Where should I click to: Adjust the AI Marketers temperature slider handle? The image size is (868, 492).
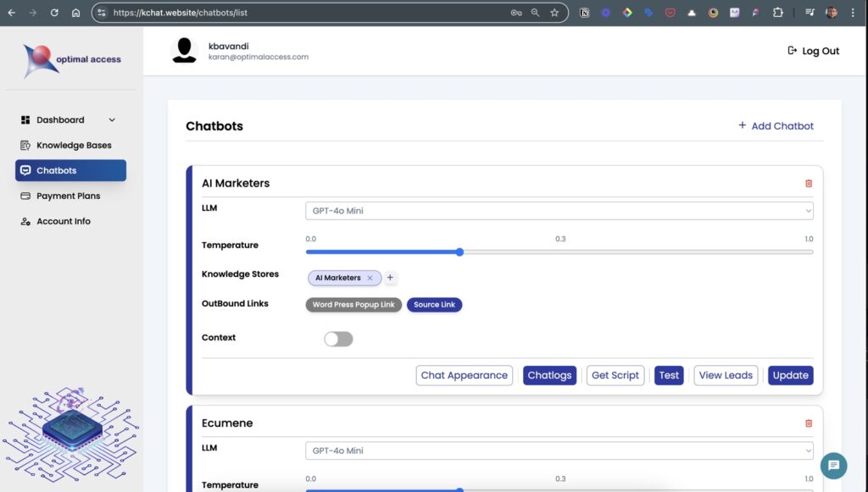(x=459, y=252)
